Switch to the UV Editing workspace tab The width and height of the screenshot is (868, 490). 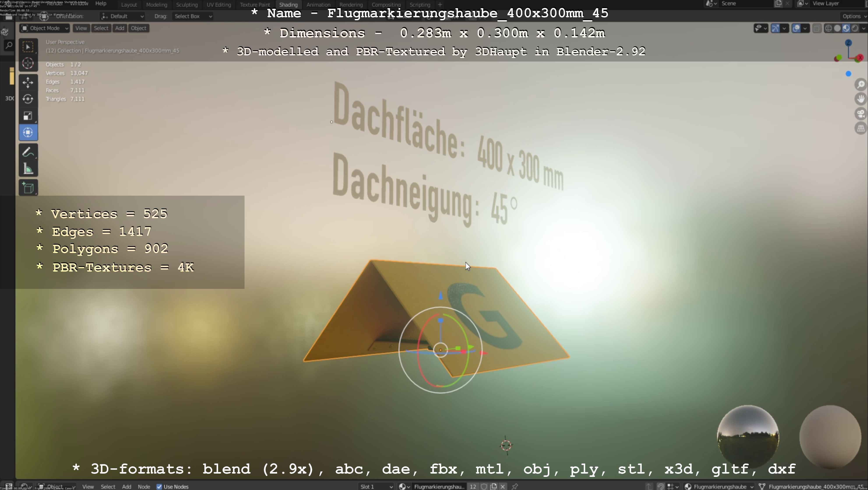tap(219, 5)
